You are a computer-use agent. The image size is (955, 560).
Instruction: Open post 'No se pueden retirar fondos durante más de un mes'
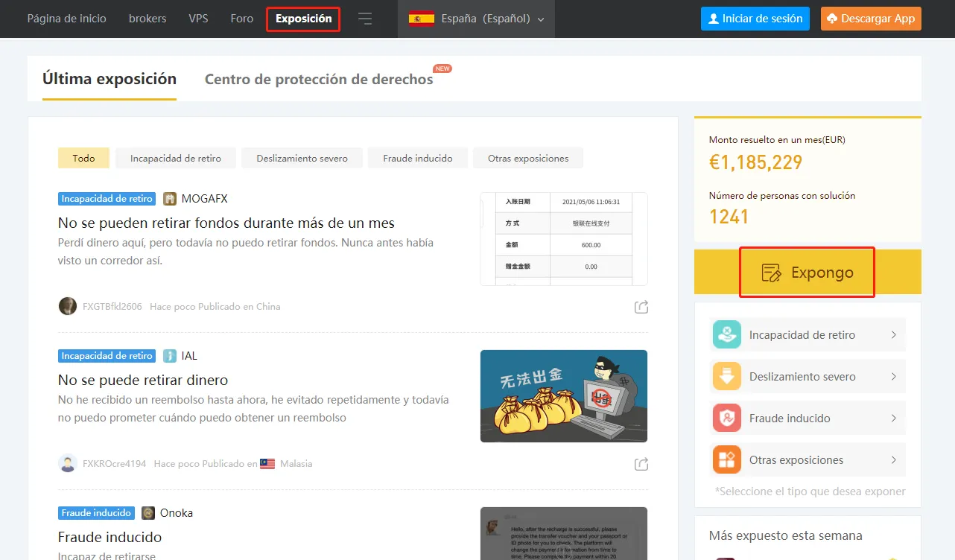(226, 223)
